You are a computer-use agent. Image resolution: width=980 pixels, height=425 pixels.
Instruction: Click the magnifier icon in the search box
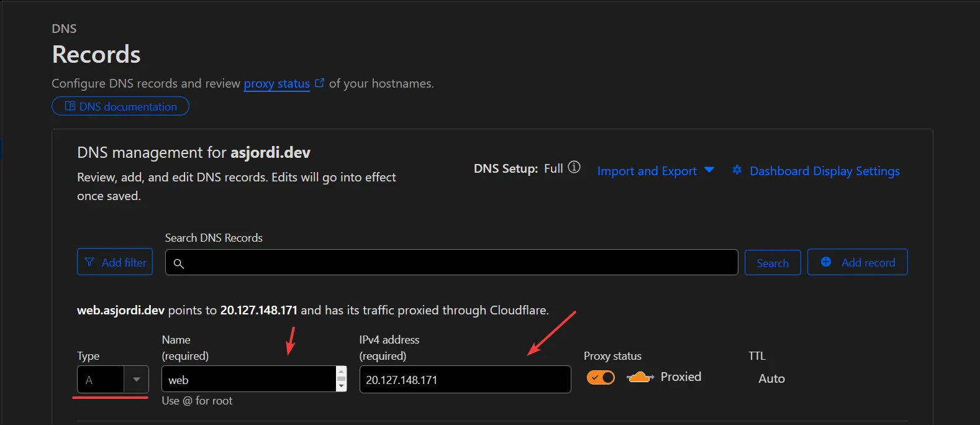click(179, 263)
